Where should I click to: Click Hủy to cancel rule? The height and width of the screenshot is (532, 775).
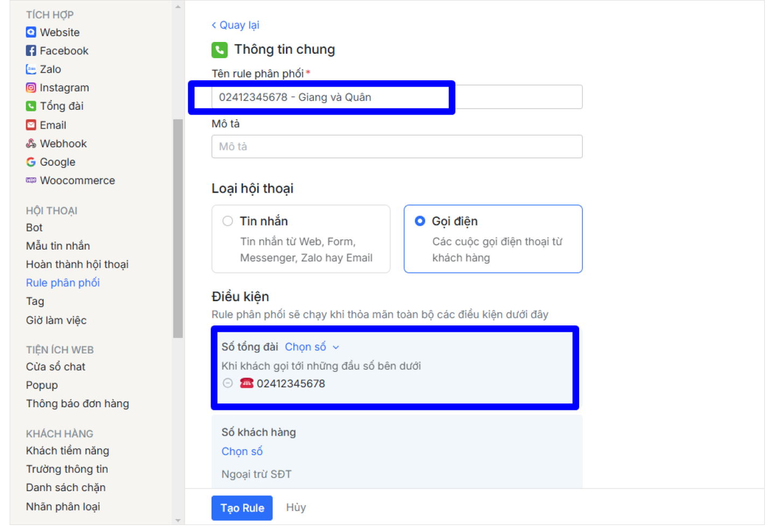pos(296,507)
